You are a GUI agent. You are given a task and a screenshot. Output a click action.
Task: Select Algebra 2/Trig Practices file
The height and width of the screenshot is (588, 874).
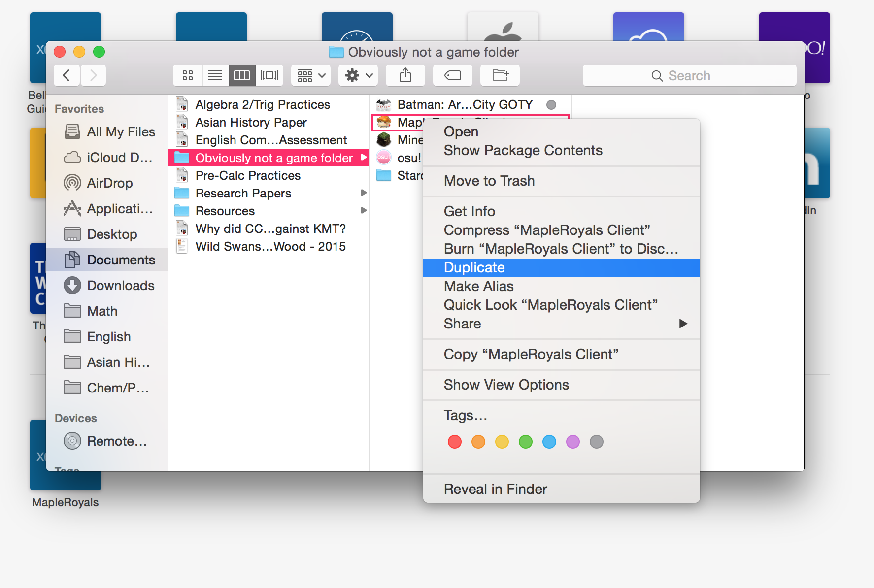269,104
